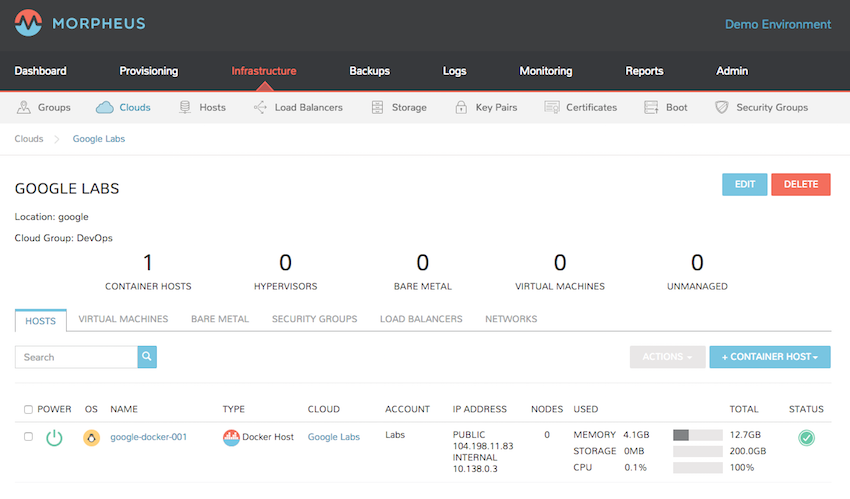Click the Storage drawer icon
Viewport: 850px width, 499px height.
(377, 107)
